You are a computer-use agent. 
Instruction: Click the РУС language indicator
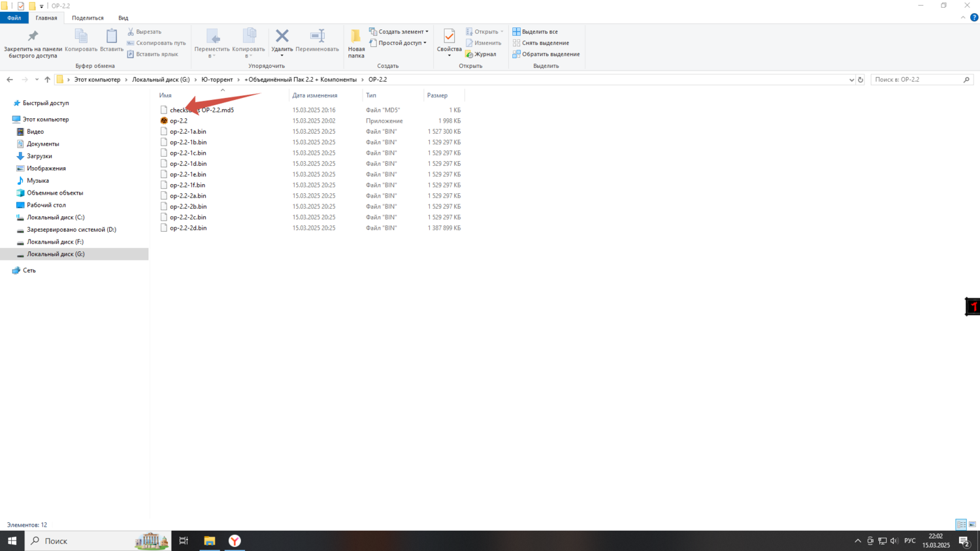point(909,541)
